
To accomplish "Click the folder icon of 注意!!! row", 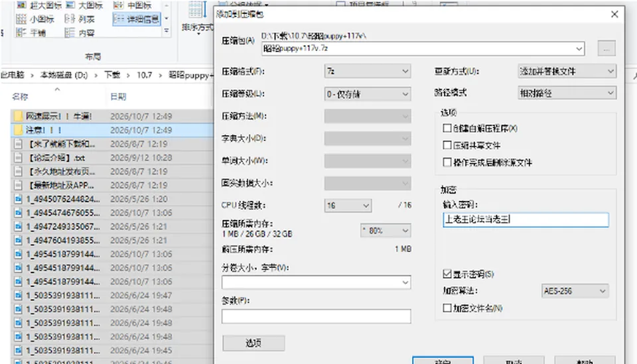I will pos(18,130).
